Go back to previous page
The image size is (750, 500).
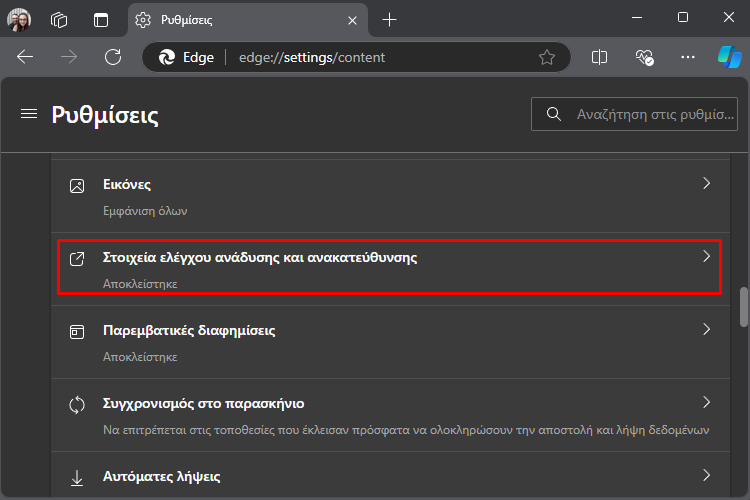pyautogui.click(x=25, y=57)
